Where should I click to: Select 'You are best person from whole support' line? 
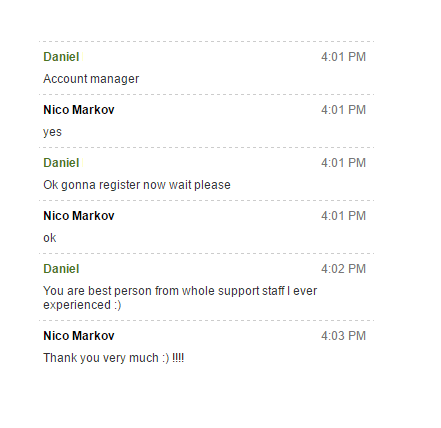[180, 291]
